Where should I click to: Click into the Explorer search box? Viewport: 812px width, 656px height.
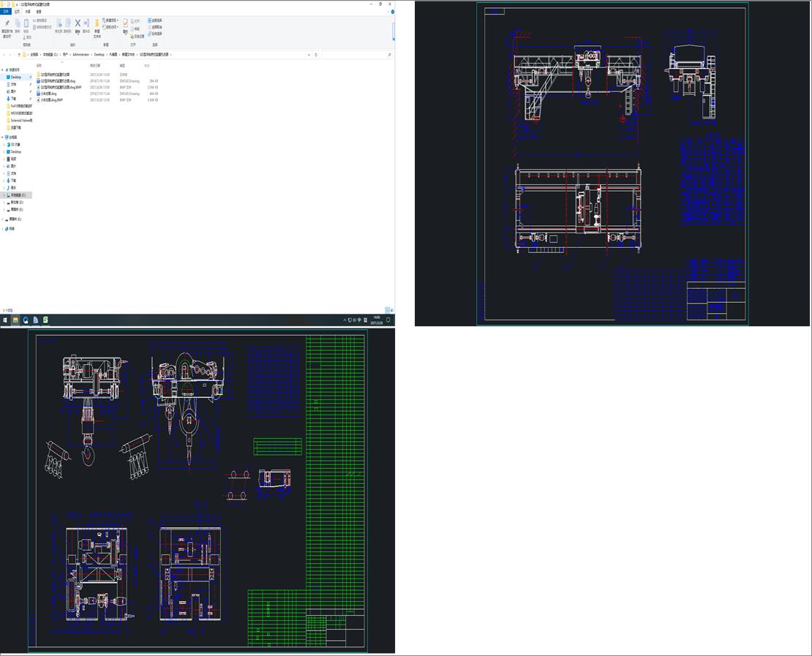pos(357,54)
